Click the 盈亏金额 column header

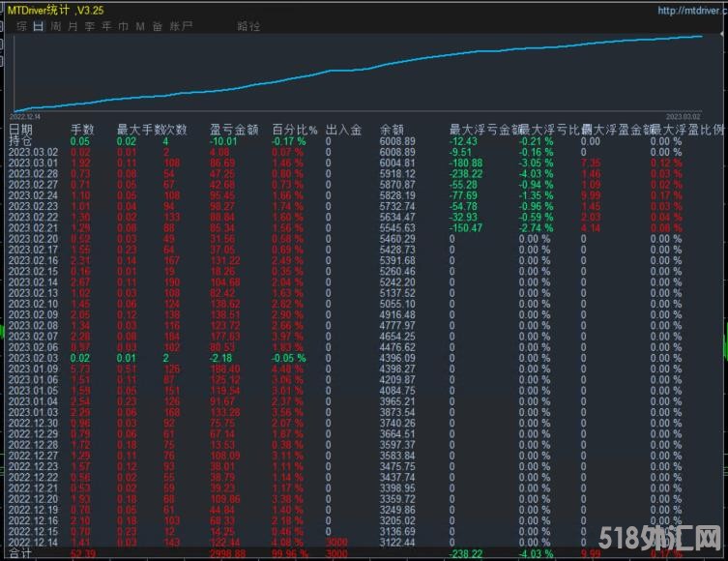coord(233,129)
